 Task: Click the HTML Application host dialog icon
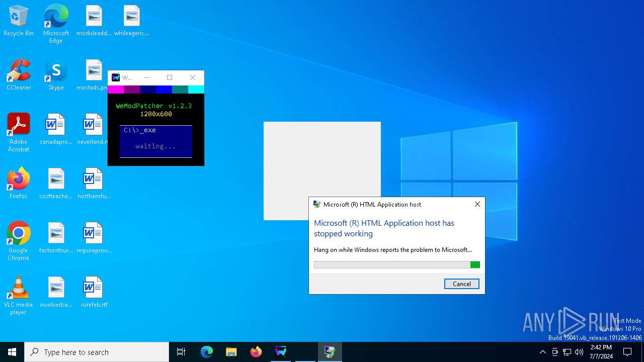click(x=317, y=204)
